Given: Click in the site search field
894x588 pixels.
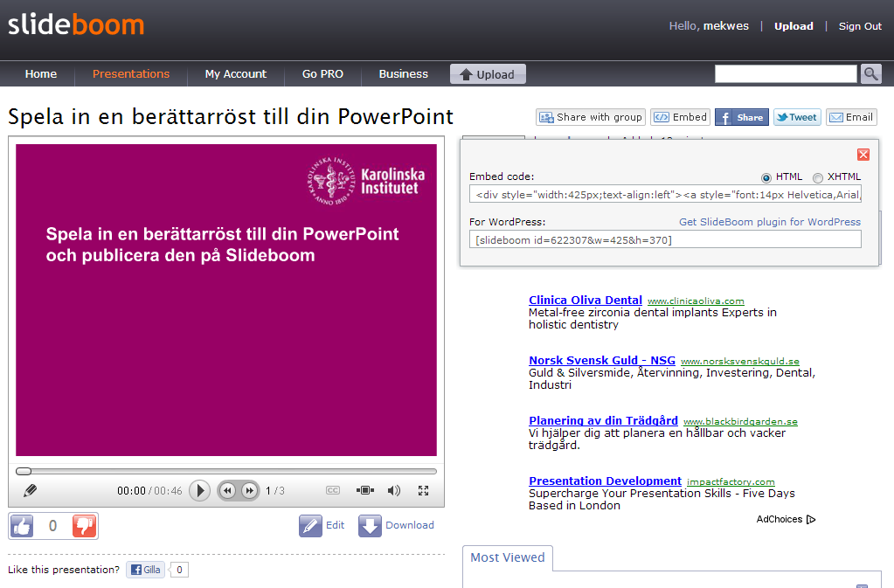Looking at the screenshot, I should pos(786,74).
